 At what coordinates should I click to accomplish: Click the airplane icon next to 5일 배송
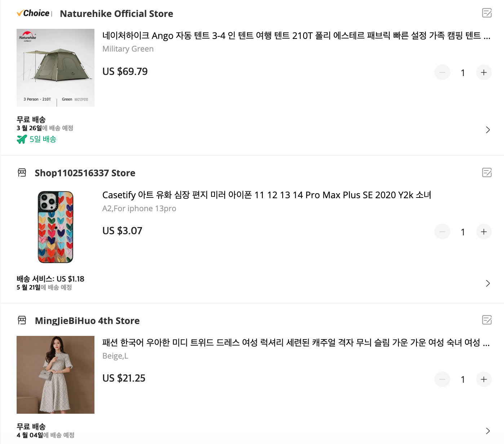[x=22, y=139]
